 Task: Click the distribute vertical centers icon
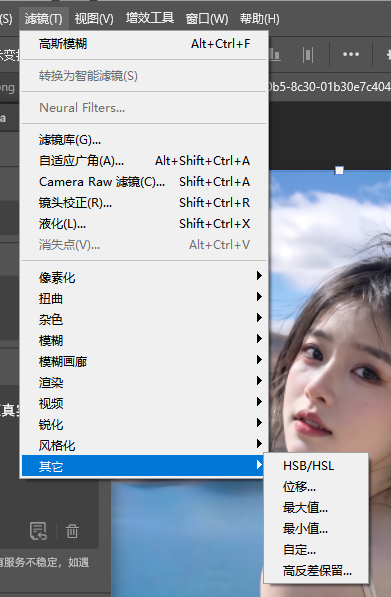[308, 55]
